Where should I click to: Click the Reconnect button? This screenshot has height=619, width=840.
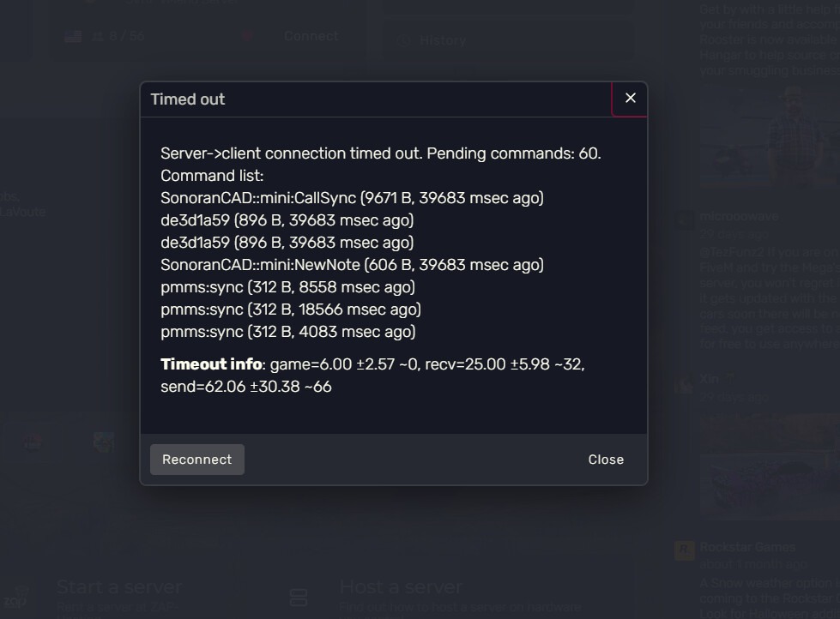[196, 460]
